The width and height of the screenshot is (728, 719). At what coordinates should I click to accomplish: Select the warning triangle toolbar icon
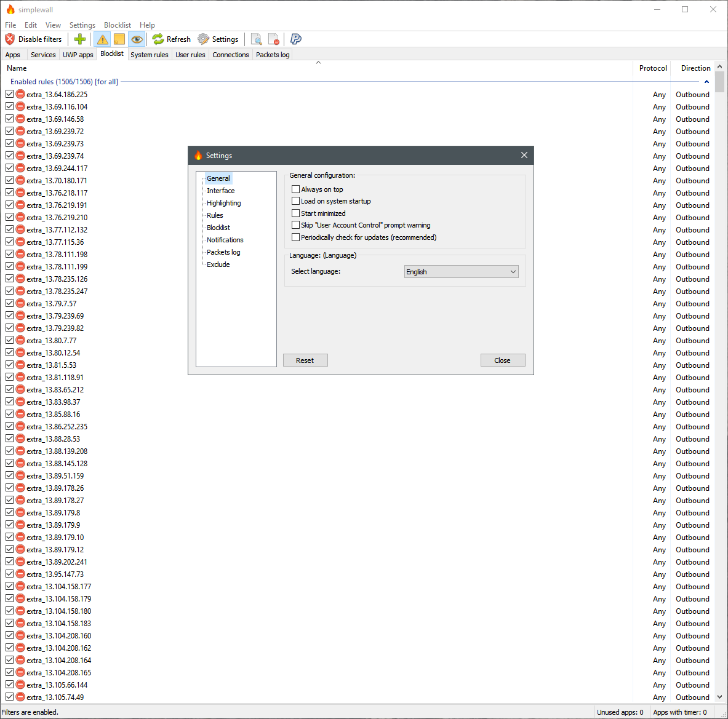coord(102,39)
